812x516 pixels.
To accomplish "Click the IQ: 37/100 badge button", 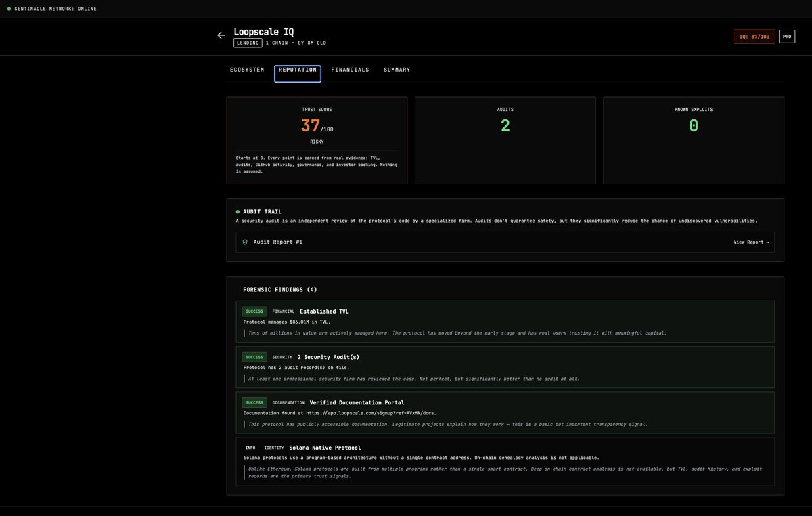I will (754, 37).
